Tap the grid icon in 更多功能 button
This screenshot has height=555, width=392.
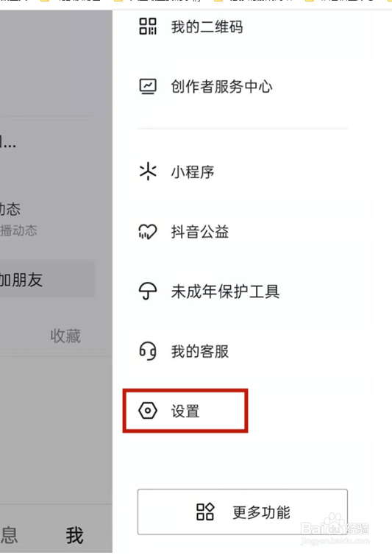tap(205, 512)
